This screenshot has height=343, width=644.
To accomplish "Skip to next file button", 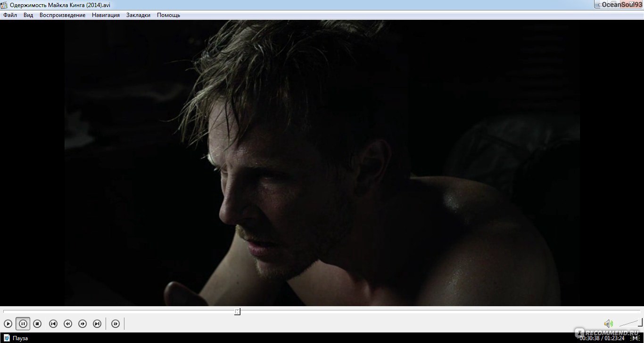I will coord(97,324).
